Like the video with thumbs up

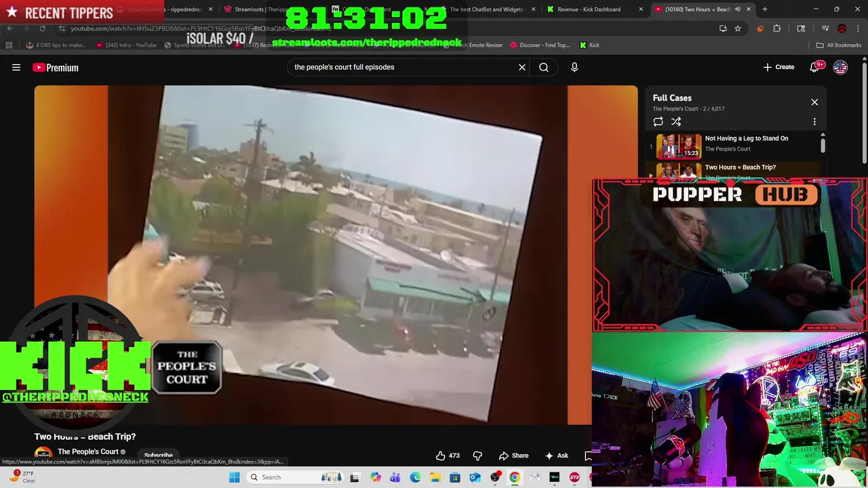coord(448,455)
